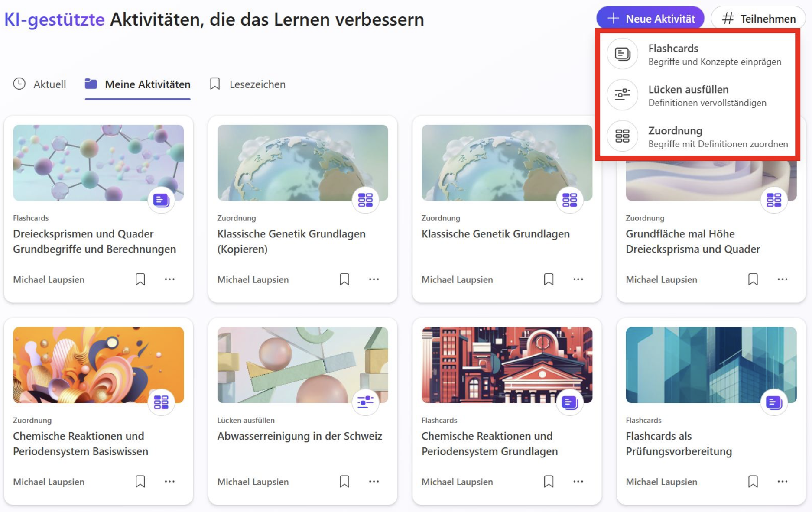Click fill-in-blank badge on Abwasserreinigung card
Viewport: 812px width, 512px height.
tap(365, 402)
